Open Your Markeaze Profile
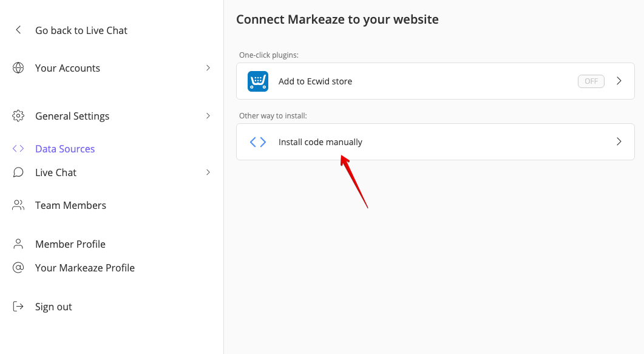The image size is (644, 354). [x=85, y=268]
